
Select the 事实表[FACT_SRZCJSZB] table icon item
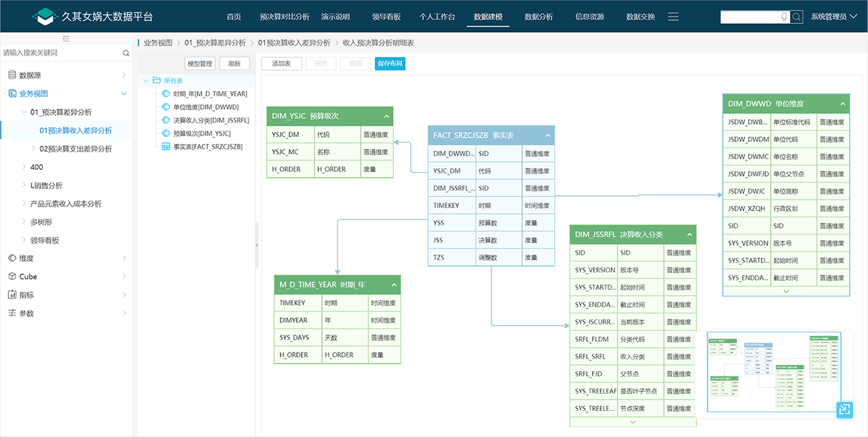click(x=166, y=147)
